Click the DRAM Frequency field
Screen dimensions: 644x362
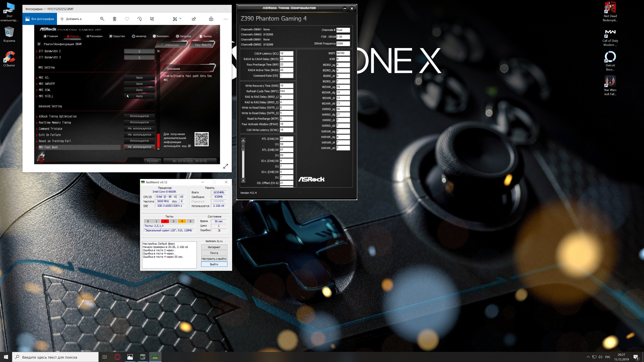pyautogui.click(x=343, y=43)
